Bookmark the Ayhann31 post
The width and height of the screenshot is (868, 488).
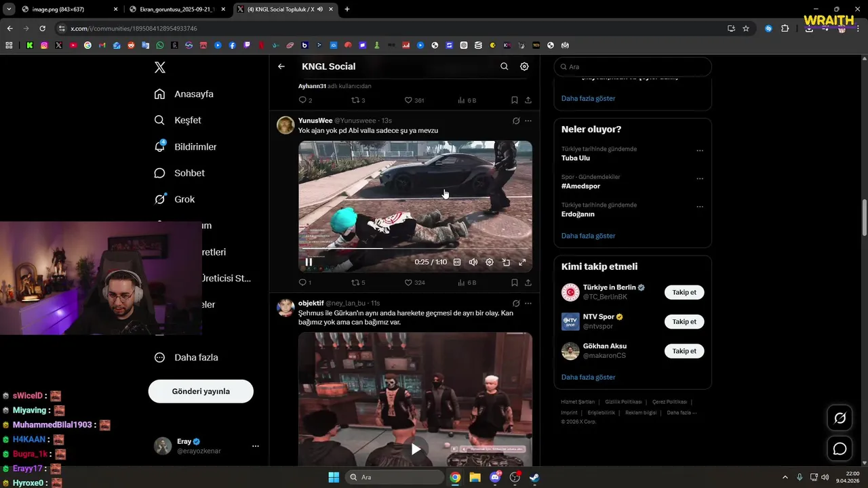coord(515,100)
